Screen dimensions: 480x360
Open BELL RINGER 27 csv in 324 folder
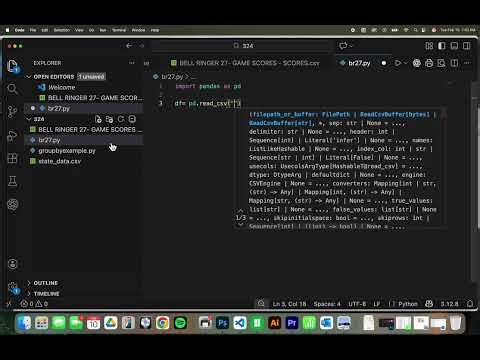[x=84, y=129]
